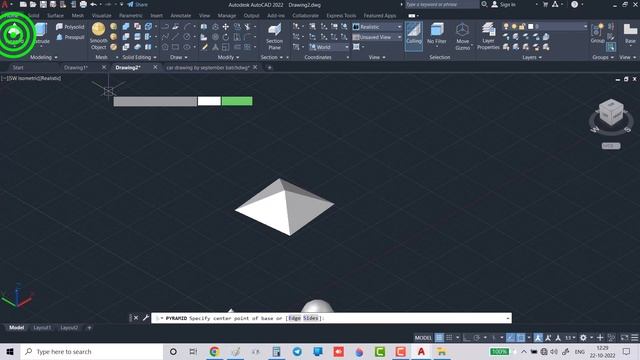Click in the keyword search field

click(x=442, y=4)
